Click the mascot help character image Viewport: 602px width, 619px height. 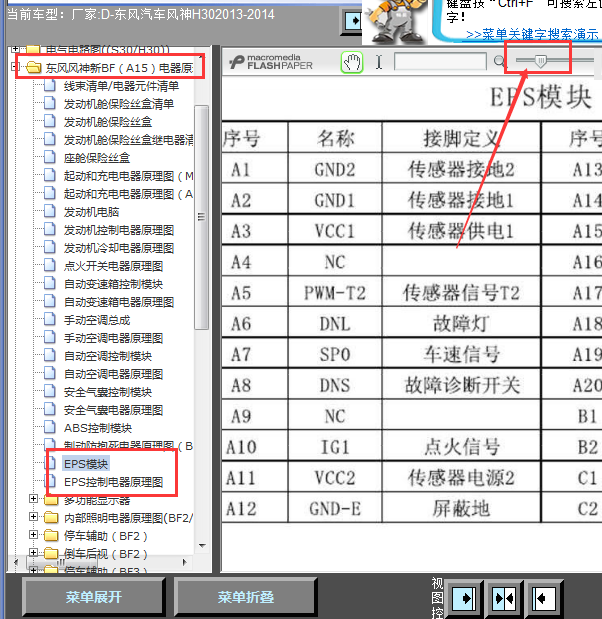coord(395,22)
